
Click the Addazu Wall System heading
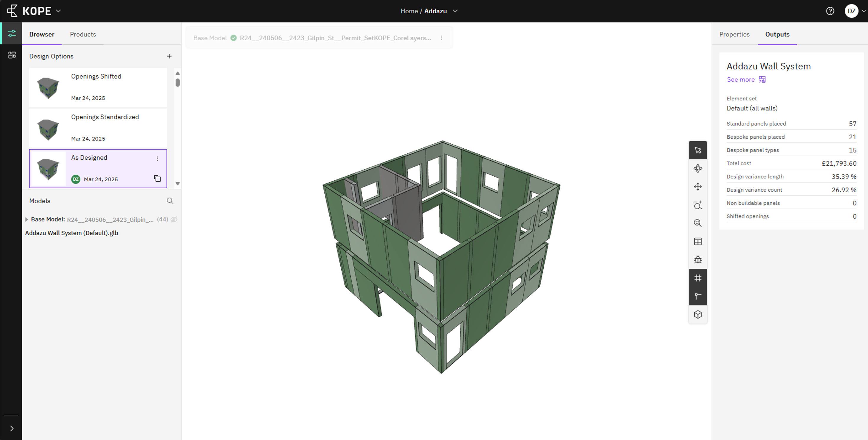click(x=768, y=66)
